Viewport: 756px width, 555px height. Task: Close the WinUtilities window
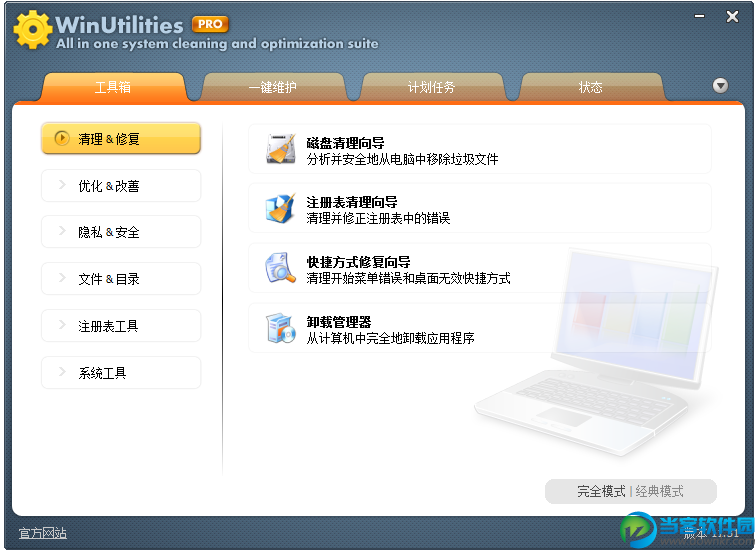732,16
